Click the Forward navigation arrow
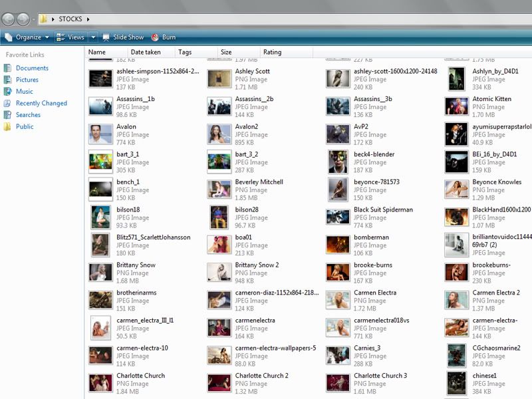 click(23, 19)
